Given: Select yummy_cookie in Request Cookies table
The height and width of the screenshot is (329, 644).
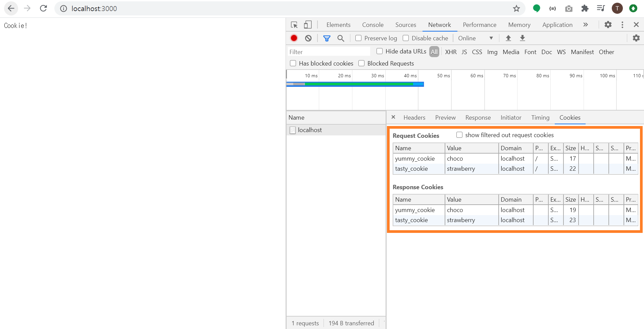Looking at the screenshot, I should click(x=415, y=159).
